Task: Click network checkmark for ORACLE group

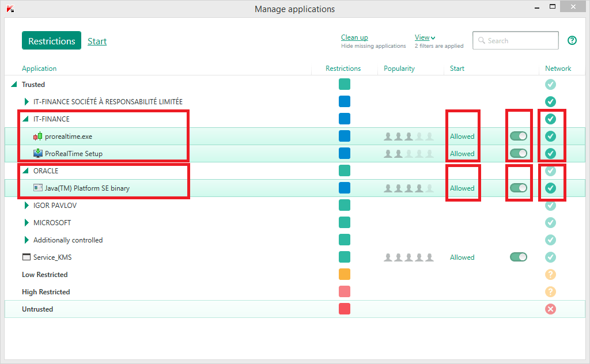Action: (550, 170)
